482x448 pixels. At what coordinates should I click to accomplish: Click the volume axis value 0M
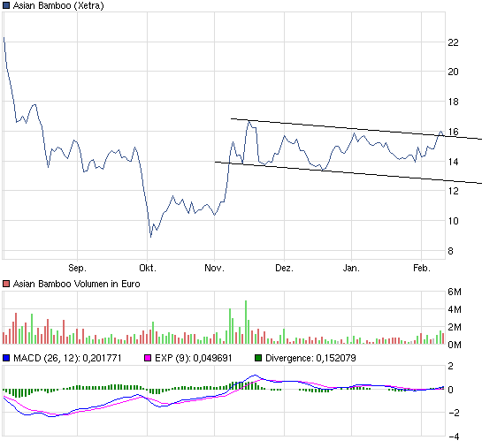(455, 345)
